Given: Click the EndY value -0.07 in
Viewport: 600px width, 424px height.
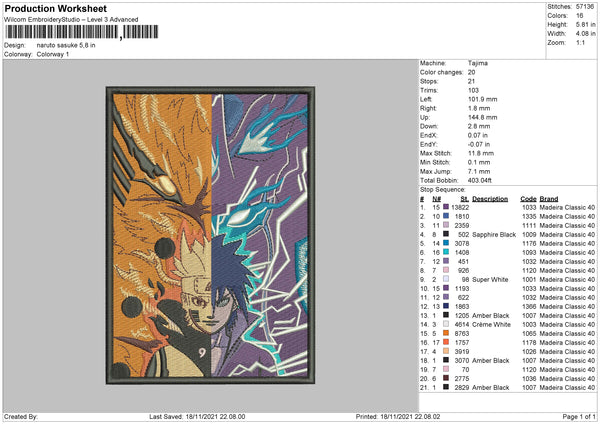Looking at the screenshot, I should pos(479,144).
